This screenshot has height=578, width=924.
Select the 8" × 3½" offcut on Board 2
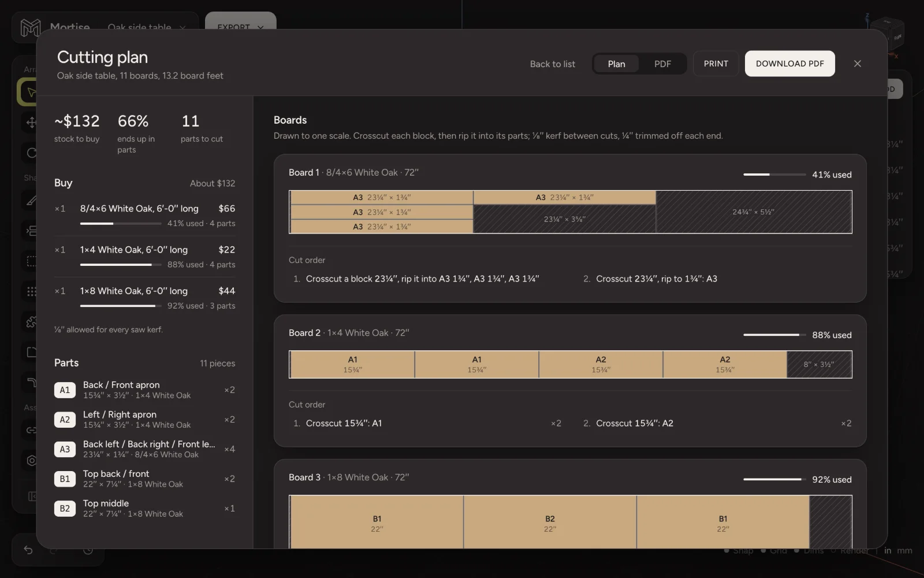(819, 365)
